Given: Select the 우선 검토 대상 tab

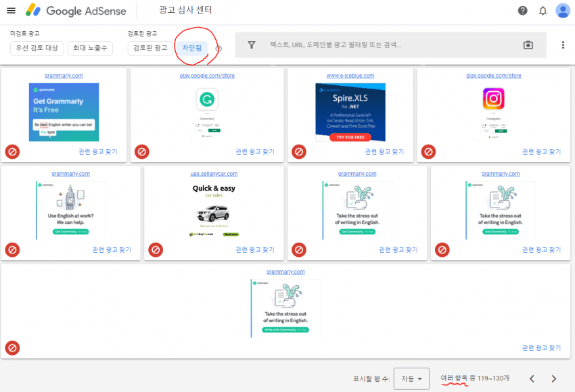Looking at the screenshot, I should pyautogui.click(x=37, y=49).
